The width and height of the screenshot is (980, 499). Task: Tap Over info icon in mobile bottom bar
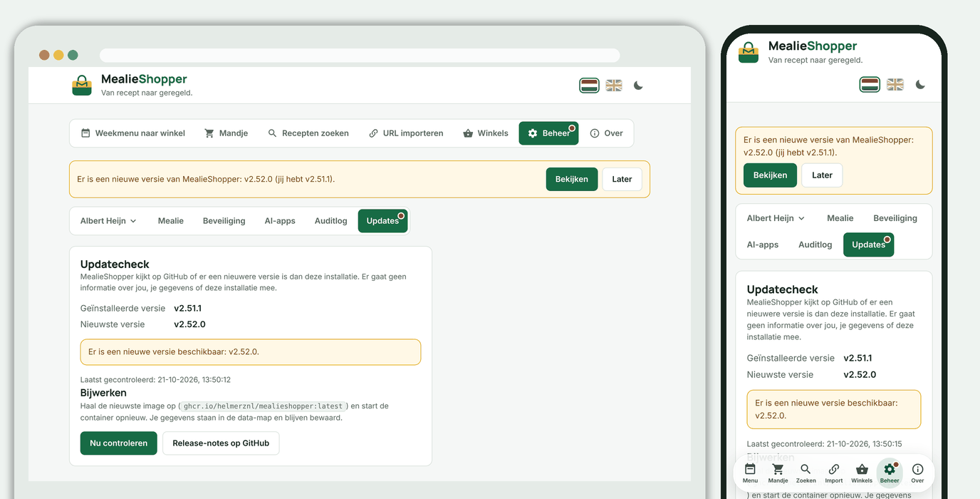point(917,473)
